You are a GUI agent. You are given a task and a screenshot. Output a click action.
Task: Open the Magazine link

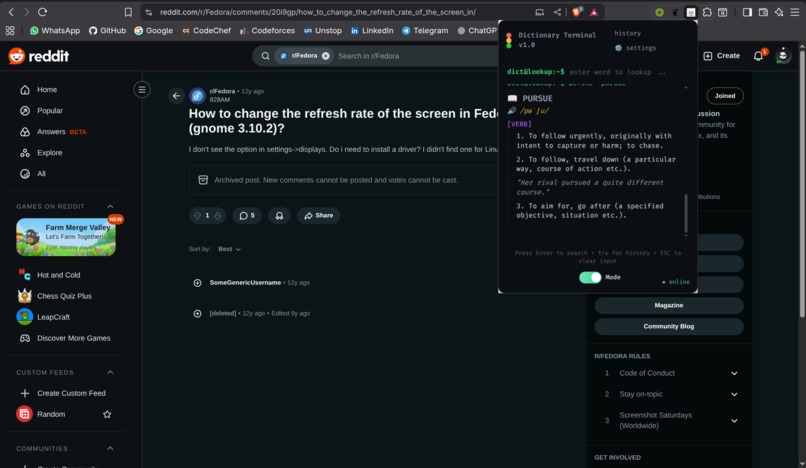pos(669,305)
